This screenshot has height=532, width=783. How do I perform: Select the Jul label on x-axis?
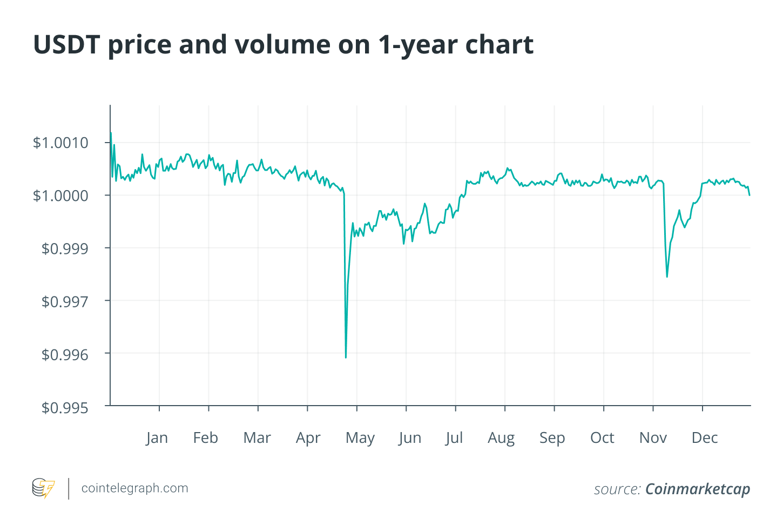pyautogui.click(x=454, y=438)
